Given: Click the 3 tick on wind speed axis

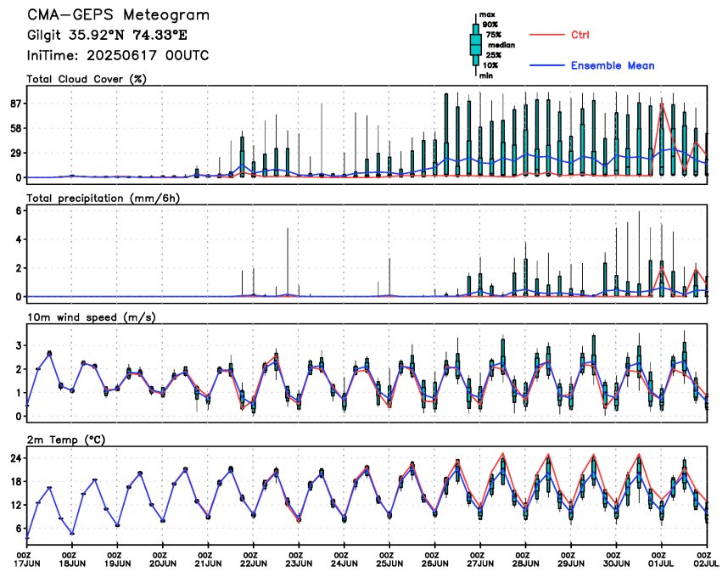Looking at the screenshot, I should 18,345.
